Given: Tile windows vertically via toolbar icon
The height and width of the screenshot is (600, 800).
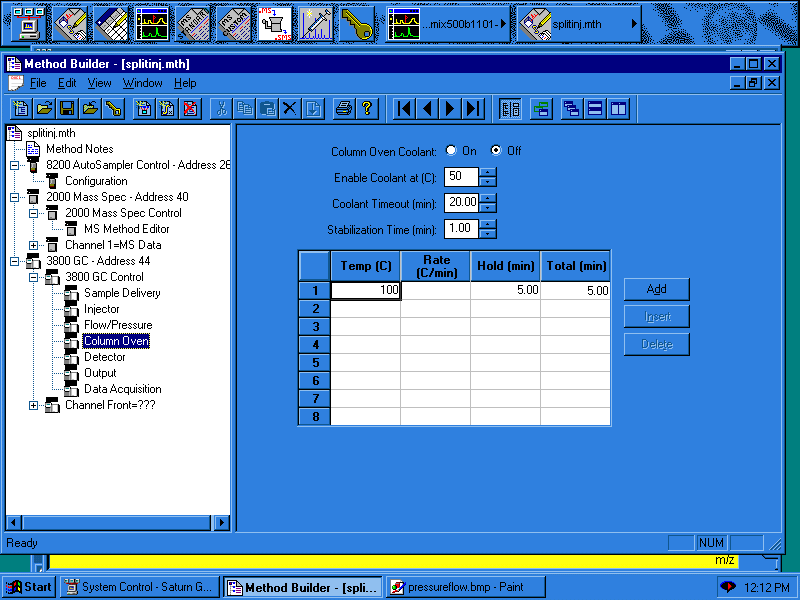Looking at the screenshot, I should tap(618, 109).
